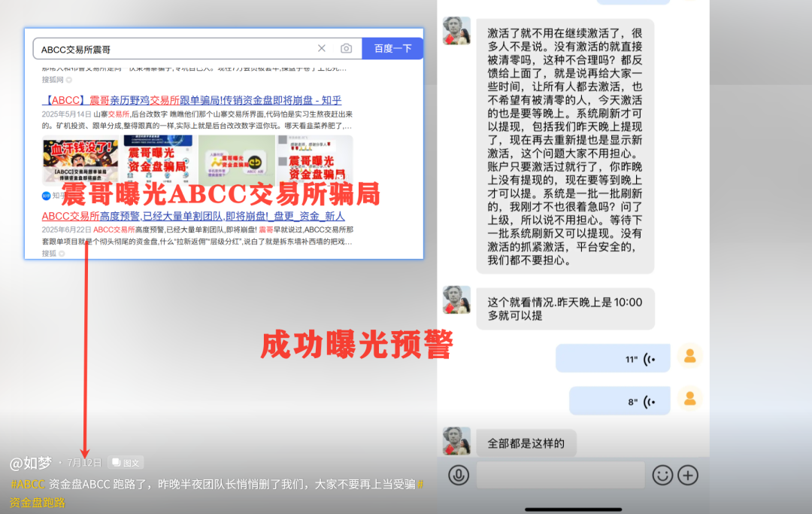Clear the search query using the X icon
The width and height of the screenshot is (812, 514).
pos(322,47)
